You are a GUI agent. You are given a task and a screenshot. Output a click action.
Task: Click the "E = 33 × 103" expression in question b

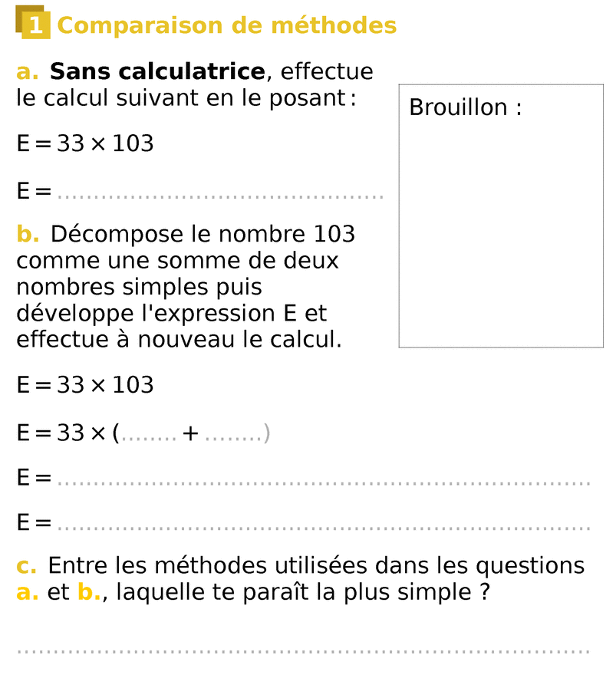pos(85,385)
